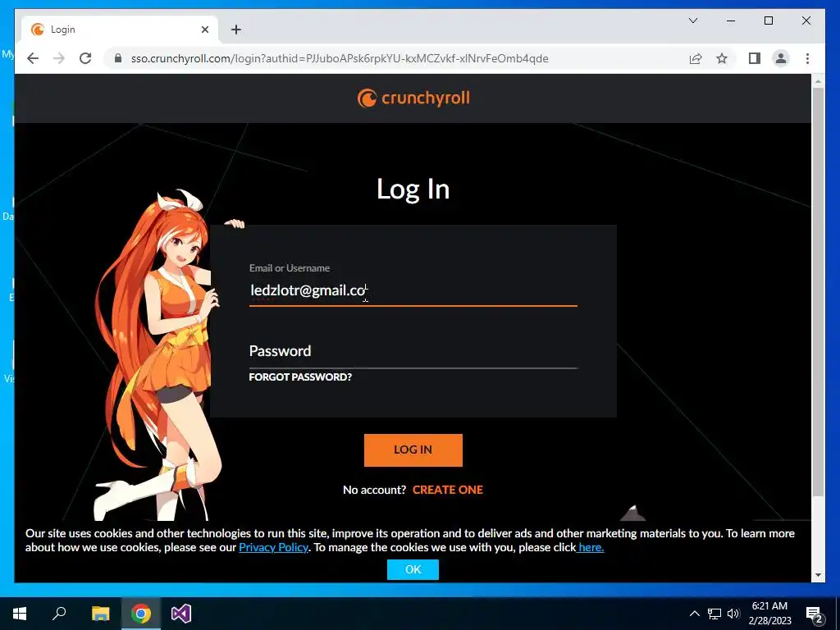
Task: Open the Chrome three-dot menu
Action: (x=807, y=58)
